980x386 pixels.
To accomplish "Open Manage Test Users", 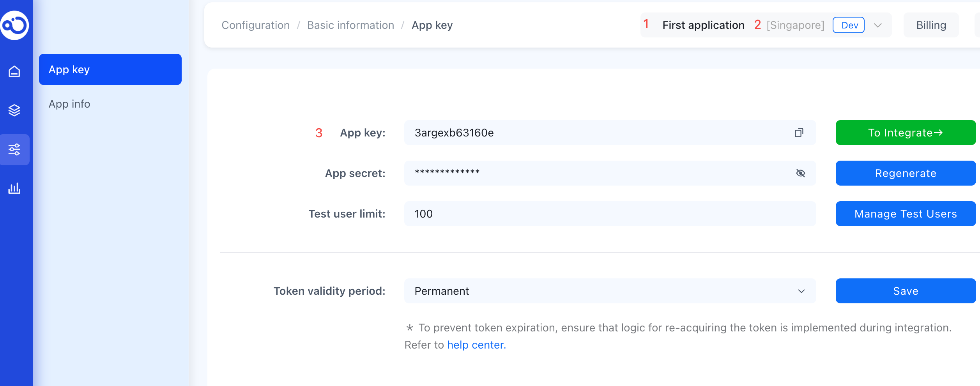I will coord(906,214).
